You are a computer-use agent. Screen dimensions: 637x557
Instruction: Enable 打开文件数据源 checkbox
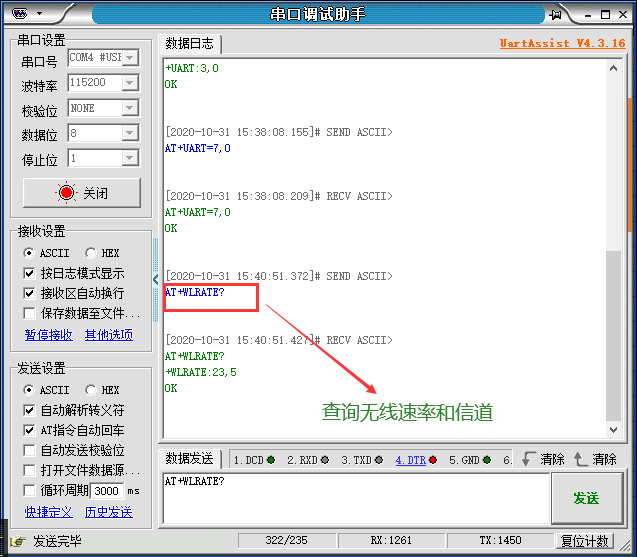[29, 470]
